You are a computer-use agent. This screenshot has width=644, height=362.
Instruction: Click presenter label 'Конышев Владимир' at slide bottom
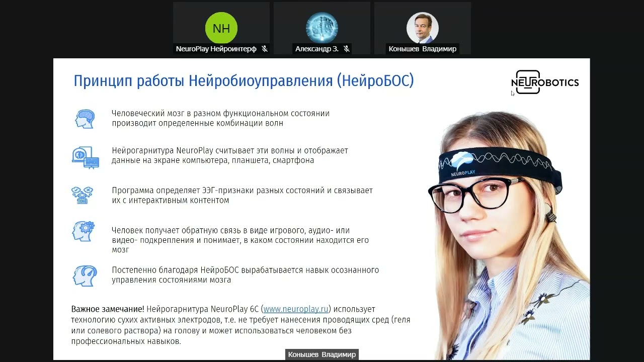[x=322, y=354]
